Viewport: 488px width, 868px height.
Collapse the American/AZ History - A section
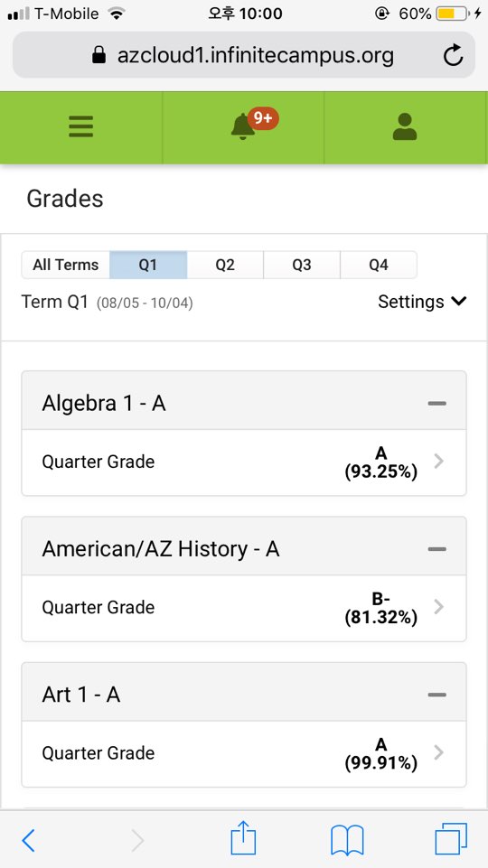[437, 549]
